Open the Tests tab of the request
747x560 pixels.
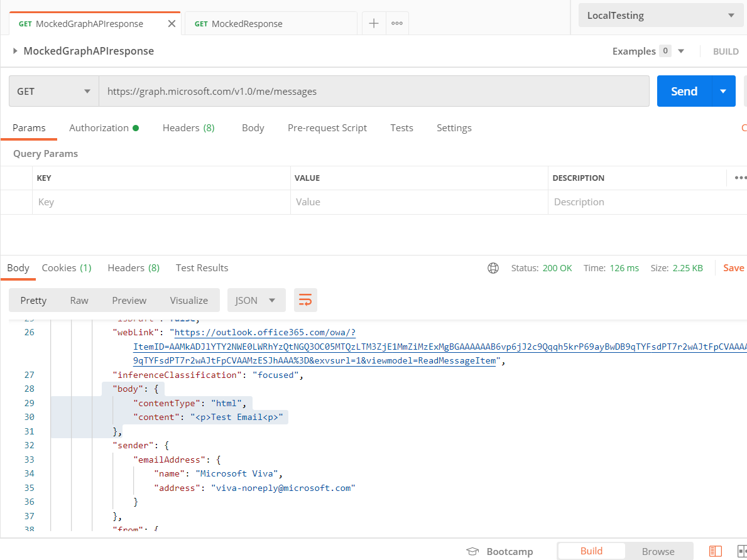[401, 128]
